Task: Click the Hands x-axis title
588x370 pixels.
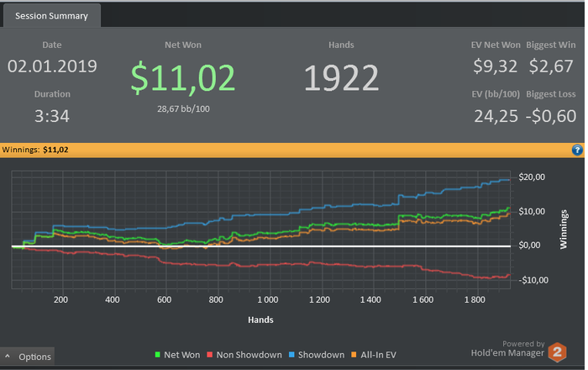Action: pos(260,320)
